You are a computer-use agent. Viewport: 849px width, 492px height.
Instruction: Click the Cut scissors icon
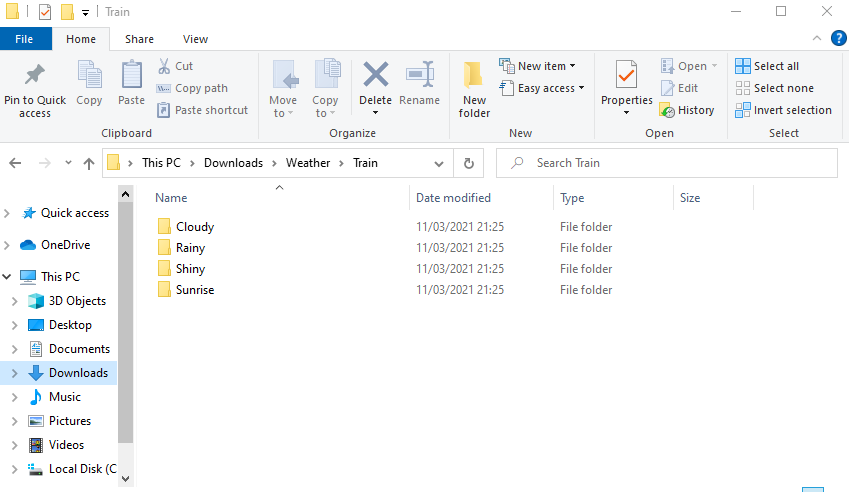[x=164, y=66]
